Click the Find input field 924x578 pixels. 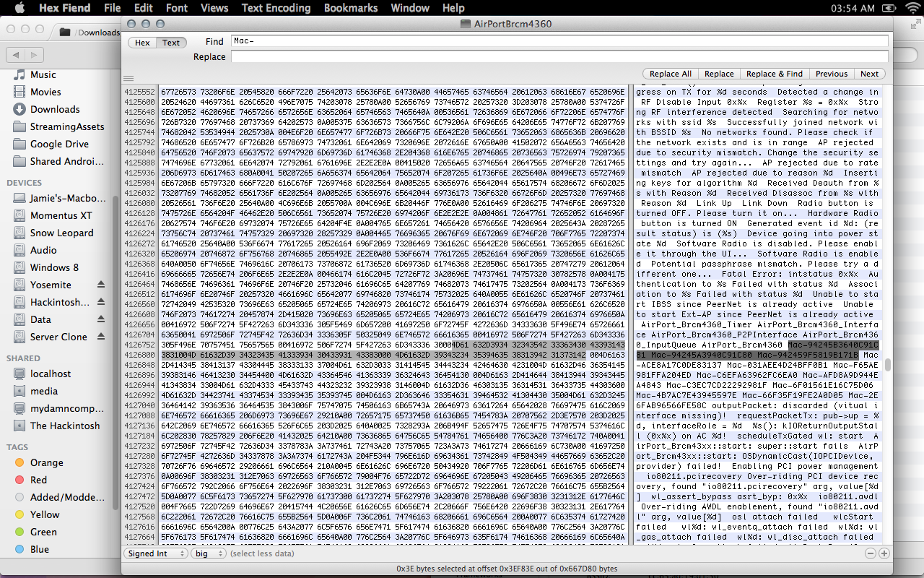(x=559, y=41)
